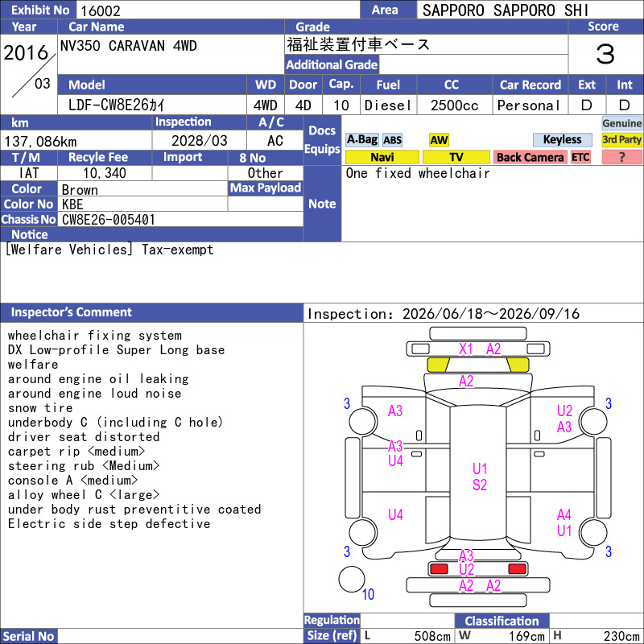
Task: Click the Back Camera badge
Action: point(530,157)
